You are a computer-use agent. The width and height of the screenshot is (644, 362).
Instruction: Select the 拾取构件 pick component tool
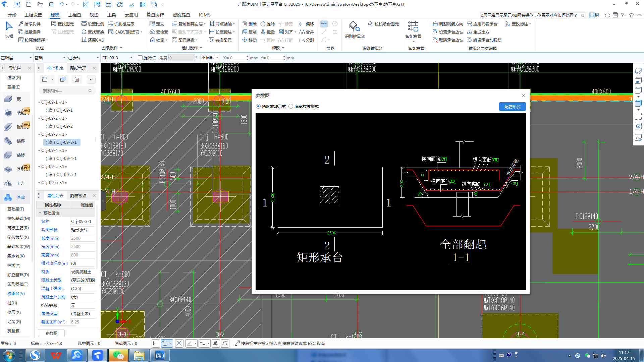[x=30, y=24]
